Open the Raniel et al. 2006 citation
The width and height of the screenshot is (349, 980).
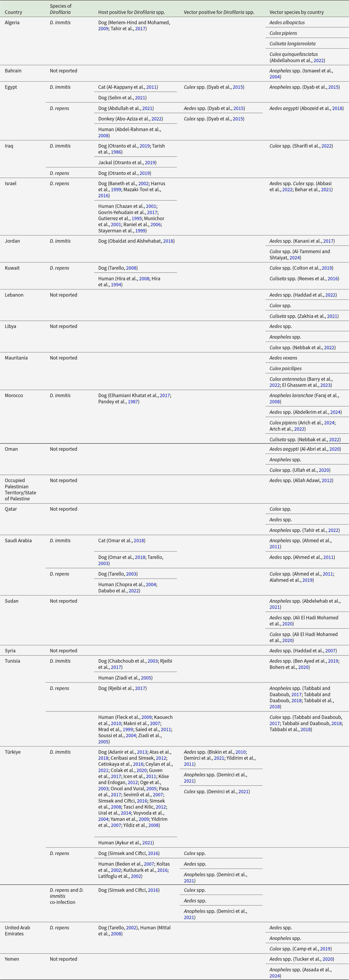coord(156,225)
